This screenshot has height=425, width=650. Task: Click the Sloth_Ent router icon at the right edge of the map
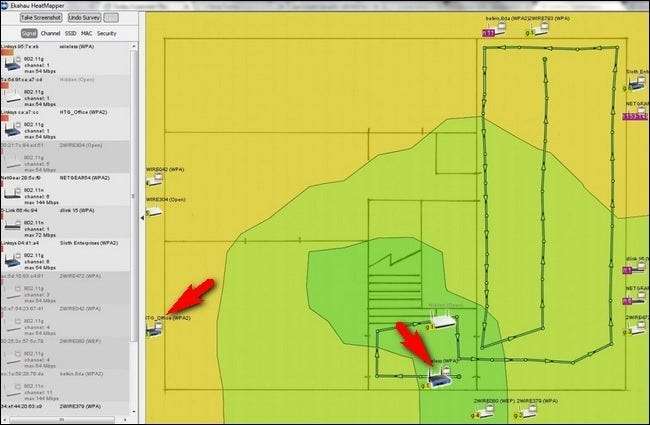[x=636, y=84]
